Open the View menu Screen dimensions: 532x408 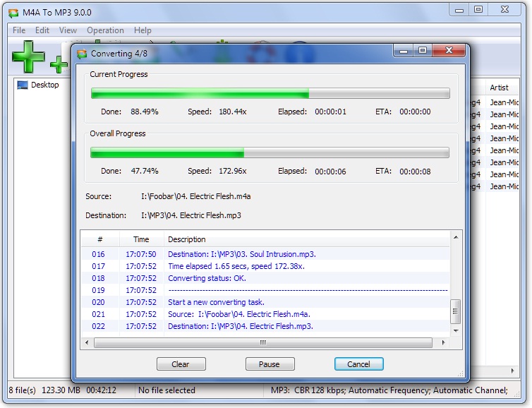(x=68, y=30)
